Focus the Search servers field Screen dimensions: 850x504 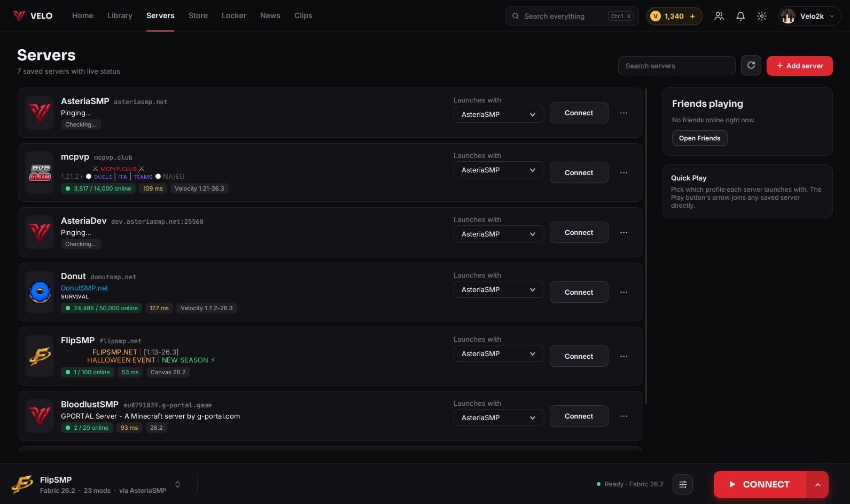pos(676,66)
